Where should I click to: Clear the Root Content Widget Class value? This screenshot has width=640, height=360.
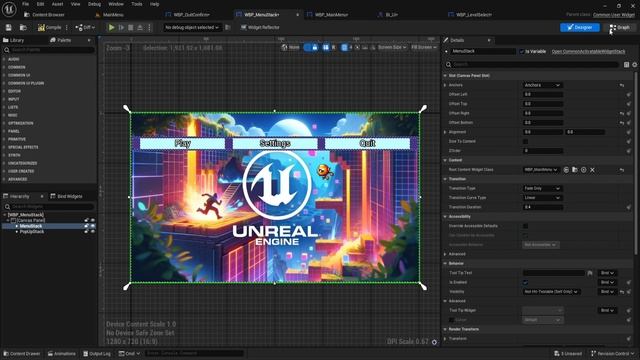(592, 170)
